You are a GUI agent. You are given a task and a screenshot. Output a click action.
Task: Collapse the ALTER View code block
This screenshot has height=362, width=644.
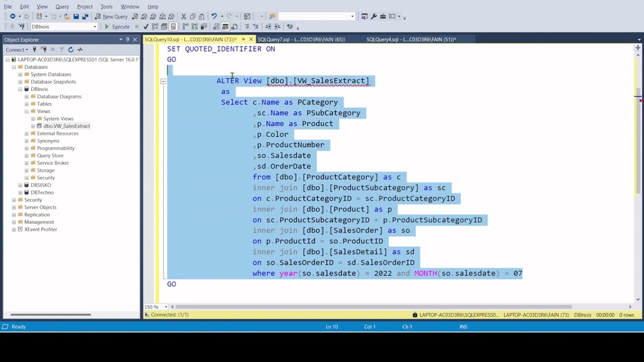click(163, 81)
